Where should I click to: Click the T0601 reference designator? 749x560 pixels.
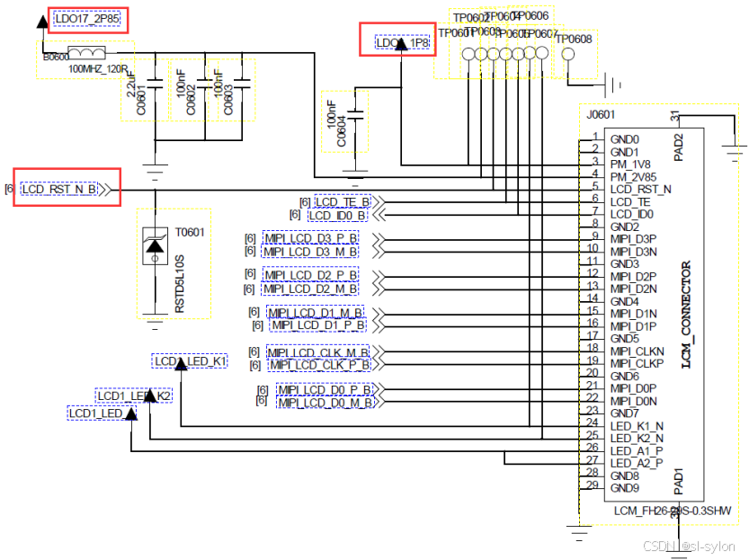coord(190,233)
